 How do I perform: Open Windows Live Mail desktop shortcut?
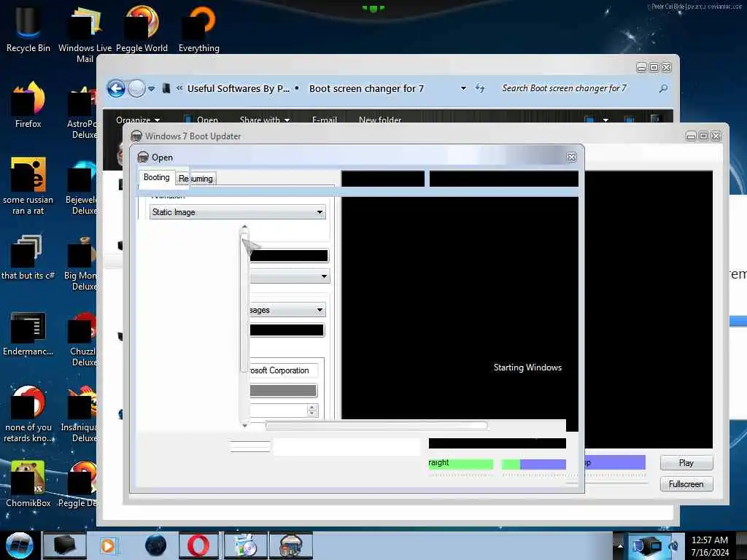pyautogui.click(x=85, y=34)
